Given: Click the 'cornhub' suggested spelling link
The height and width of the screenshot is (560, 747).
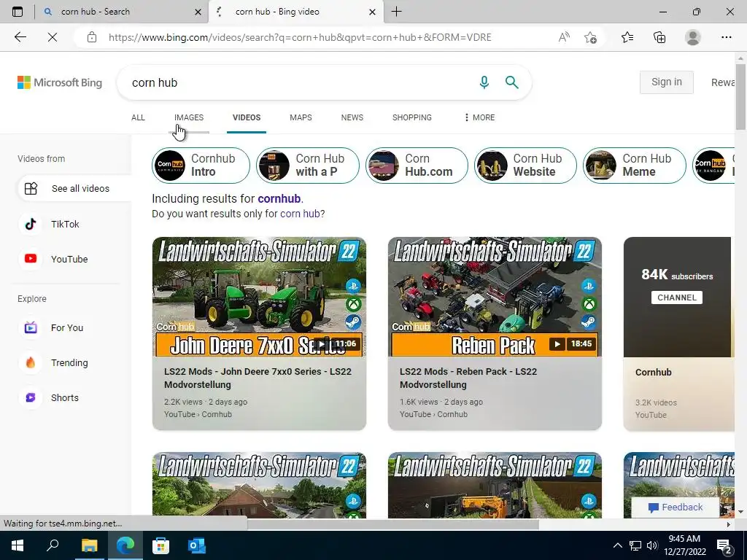Looking at the screenshot, I should tap(279, 198).
